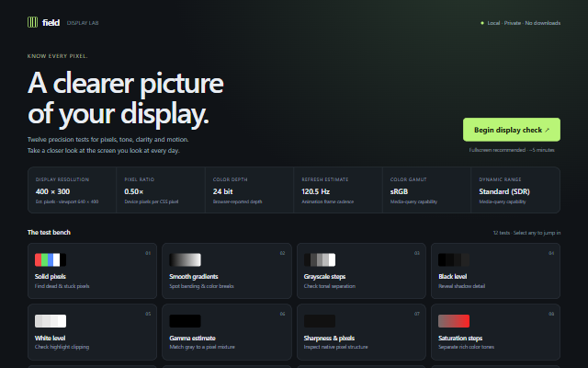Click the field logo icon
Screen dimensions: 588x368
pyautogui.click(x=33, y=22)
